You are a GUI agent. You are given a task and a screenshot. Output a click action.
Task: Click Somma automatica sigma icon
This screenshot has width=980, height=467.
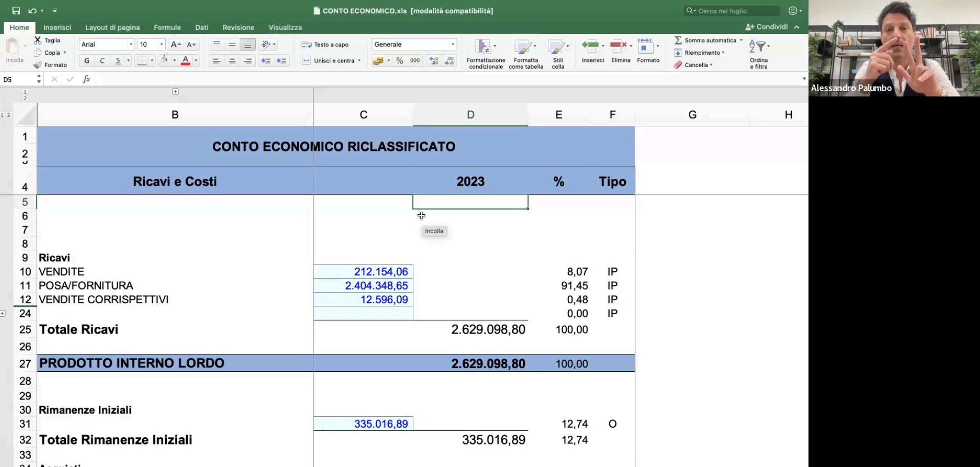click(x=678, y=40)
